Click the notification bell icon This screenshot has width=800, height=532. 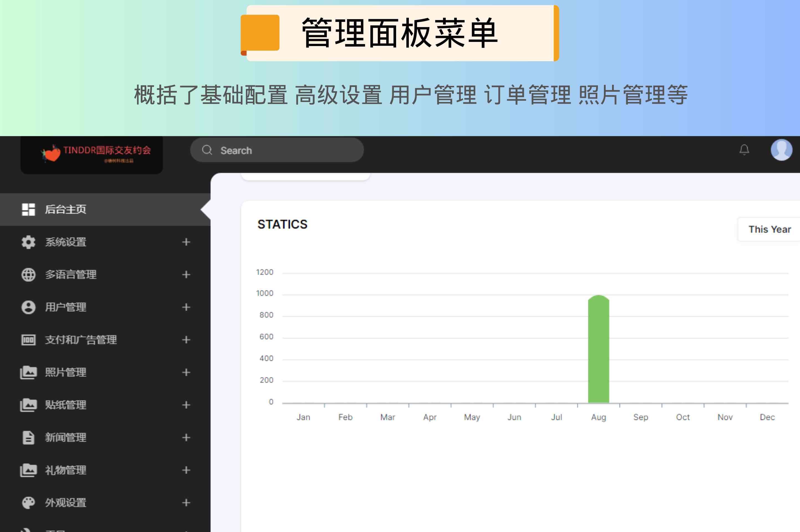[x=744, y=150]
